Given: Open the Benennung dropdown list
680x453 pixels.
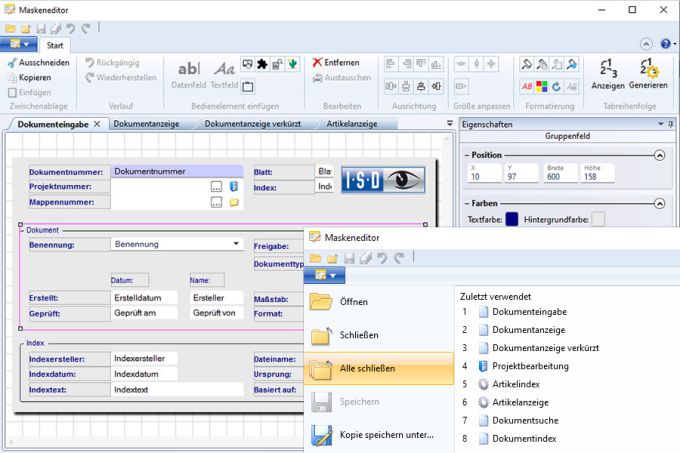Looking at the screenshot, I should point(236,244).
